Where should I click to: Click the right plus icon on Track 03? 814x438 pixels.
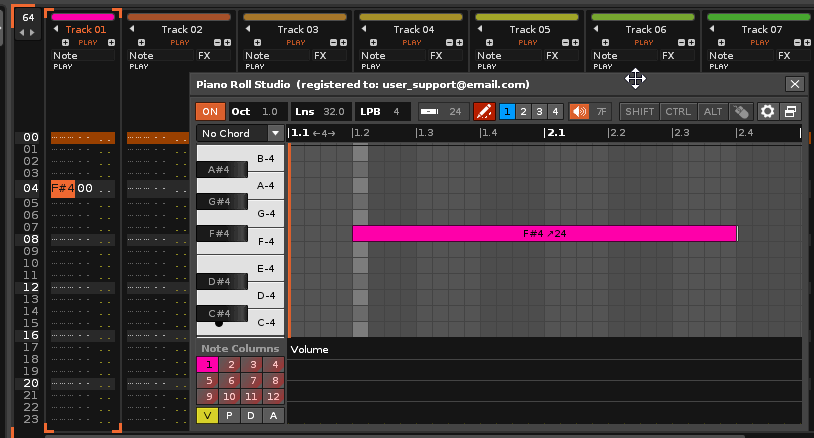pos(343,43)
